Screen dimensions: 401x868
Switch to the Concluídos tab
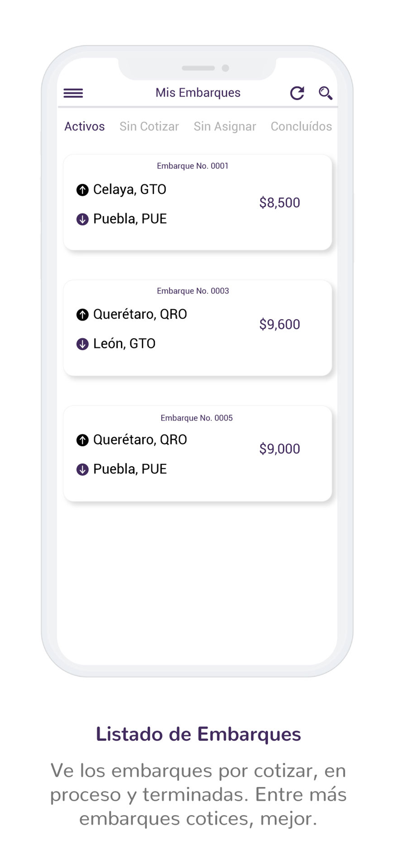(301, 126)
